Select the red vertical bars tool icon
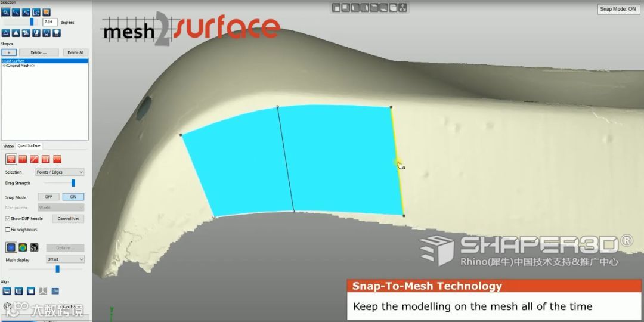The width and height of the screenshot is (644, 322). click(45, 159)
